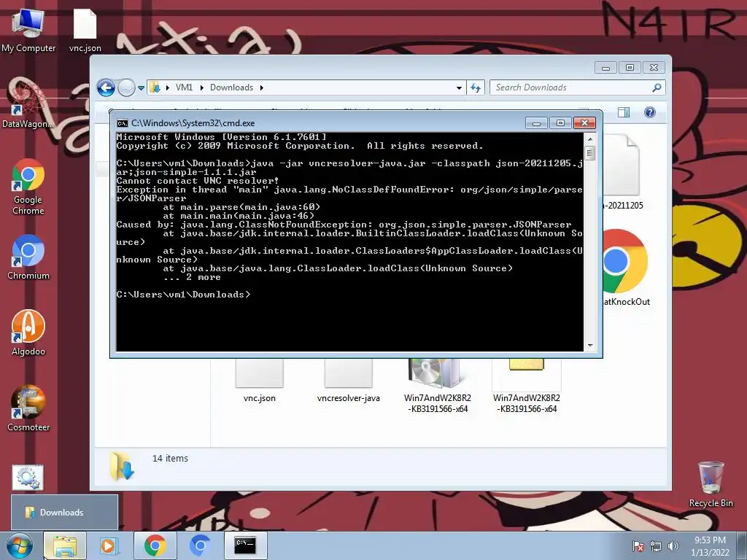Open recent pages dropdown in Explorer

(x=141, y=88)
